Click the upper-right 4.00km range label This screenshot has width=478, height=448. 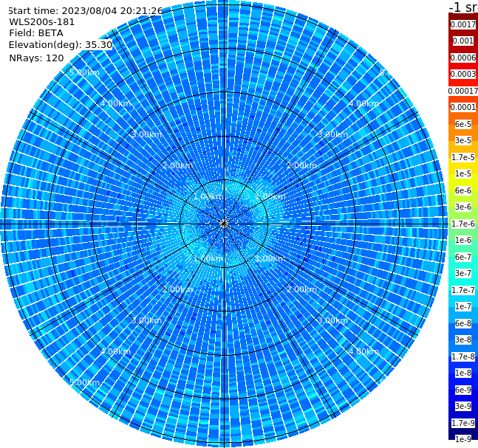point(364,103)
